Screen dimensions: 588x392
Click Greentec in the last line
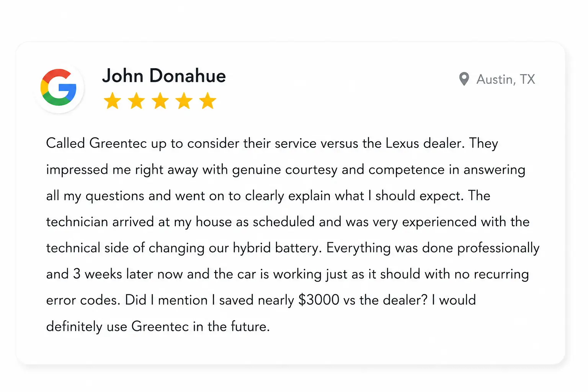pos(160,327)
